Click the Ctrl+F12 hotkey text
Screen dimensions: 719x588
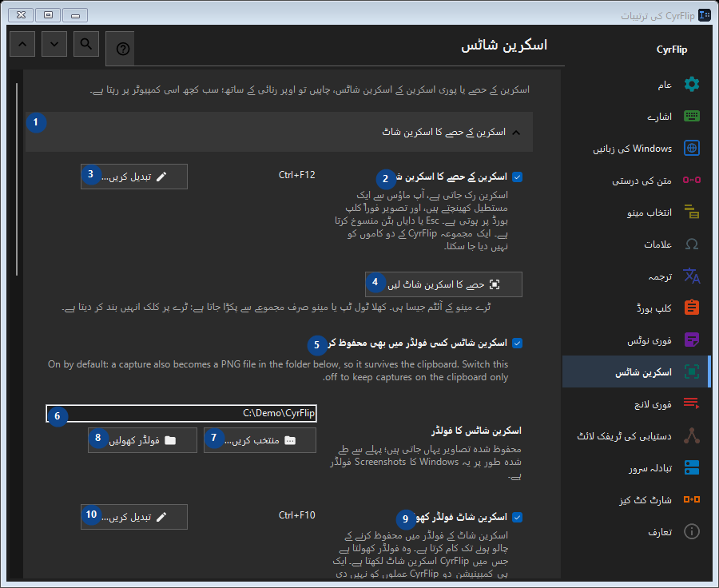[296, 175]
